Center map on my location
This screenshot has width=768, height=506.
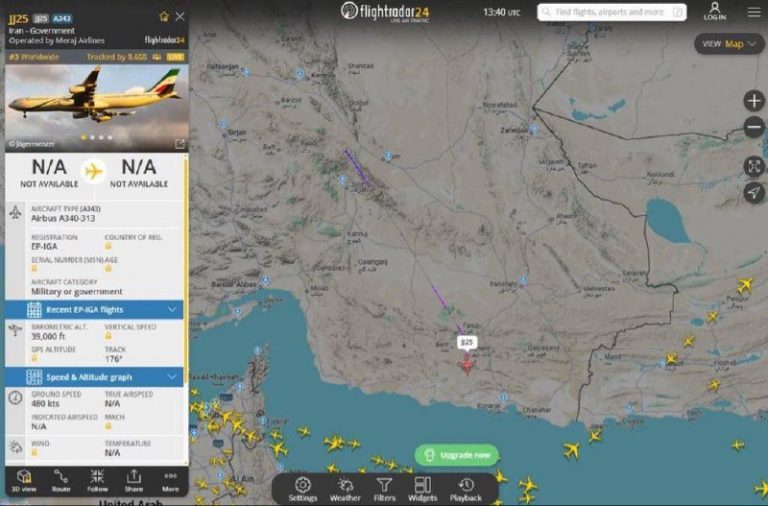(754, 193)
